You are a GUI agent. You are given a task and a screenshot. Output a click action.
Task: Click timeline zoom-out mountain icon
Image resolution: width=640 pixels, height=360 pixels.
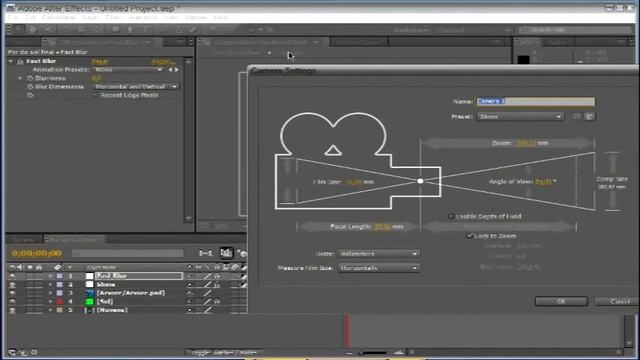pos(349,352)
